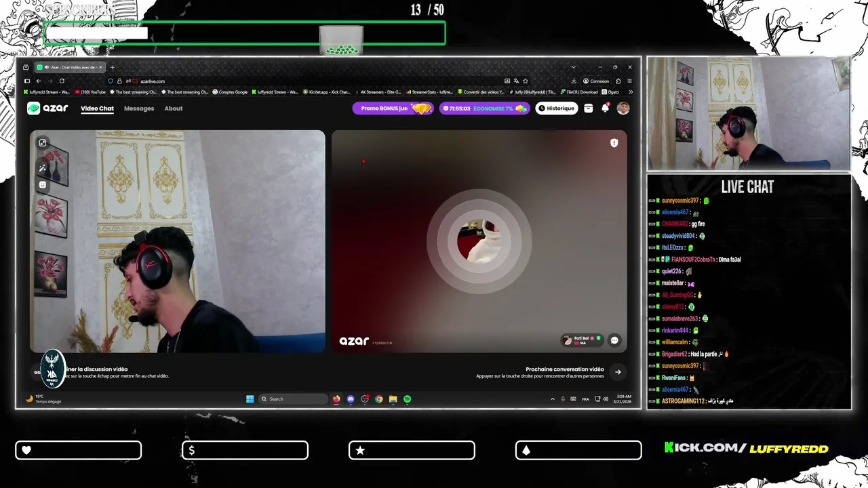
Task: Open the weather widget Temps dégagé
Action: [44, 399]
